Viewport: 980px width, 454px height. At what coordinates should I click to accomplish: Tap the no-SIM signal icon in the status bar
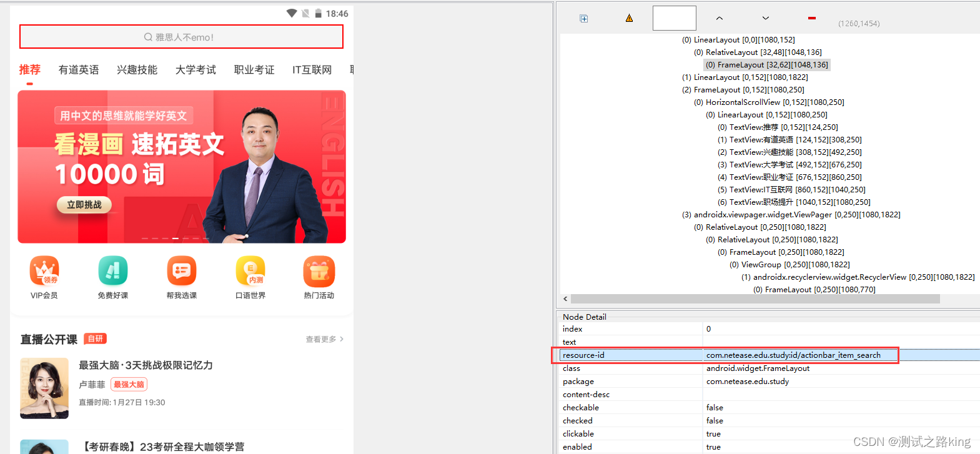(x=305, y=13)
